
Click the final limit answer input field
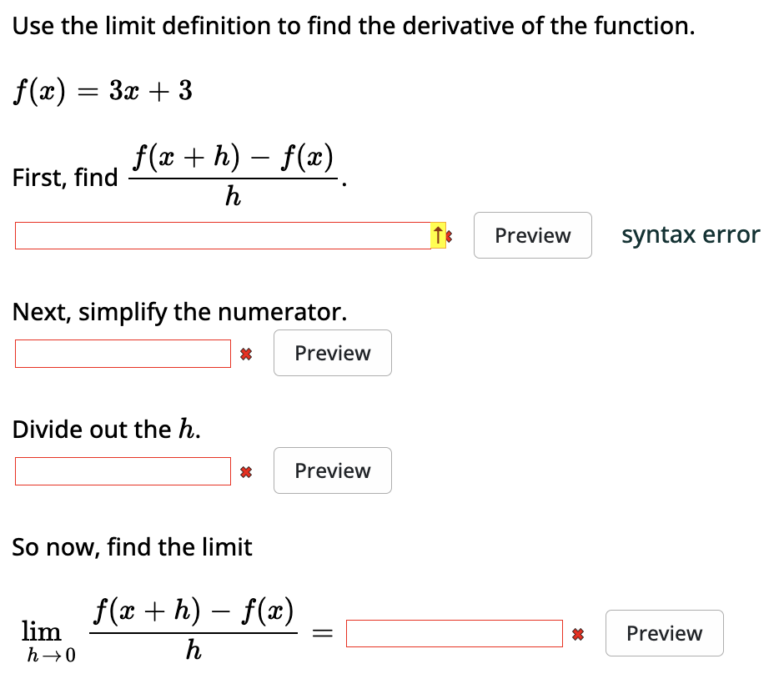click(x=455, y=633)
